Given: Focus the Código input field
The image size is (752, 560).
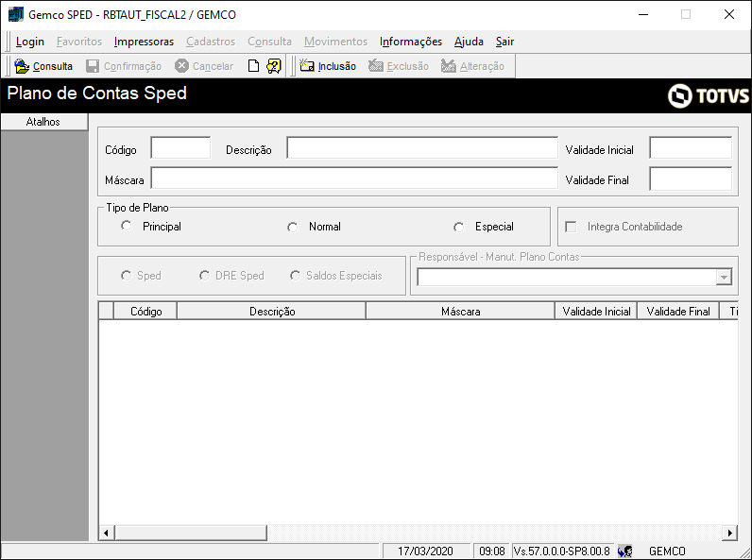Looking at the screenshot, I should pos(180,147).
